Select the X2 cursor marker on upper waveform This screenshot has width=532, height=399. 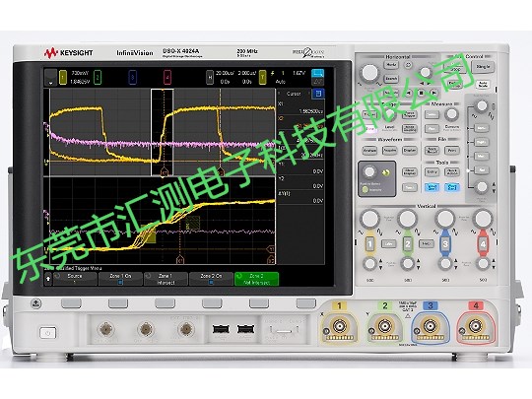pyautogui.click(x=221, y=172)
